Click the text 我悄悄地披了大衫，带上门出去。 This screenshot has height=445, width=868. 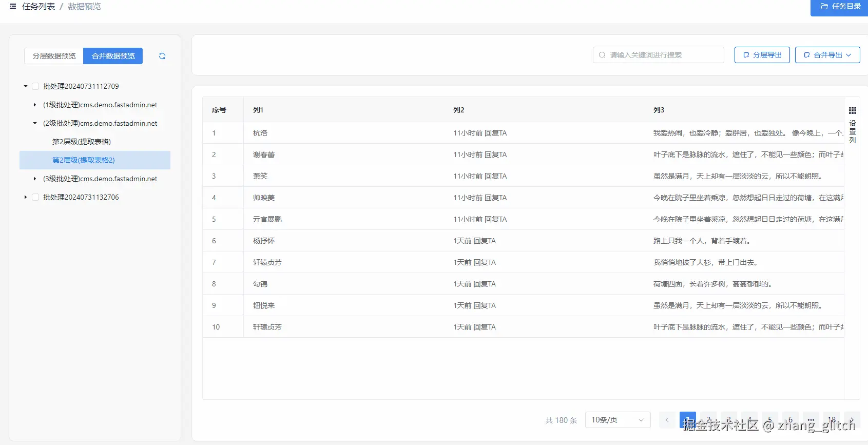(x=707, y=262)
